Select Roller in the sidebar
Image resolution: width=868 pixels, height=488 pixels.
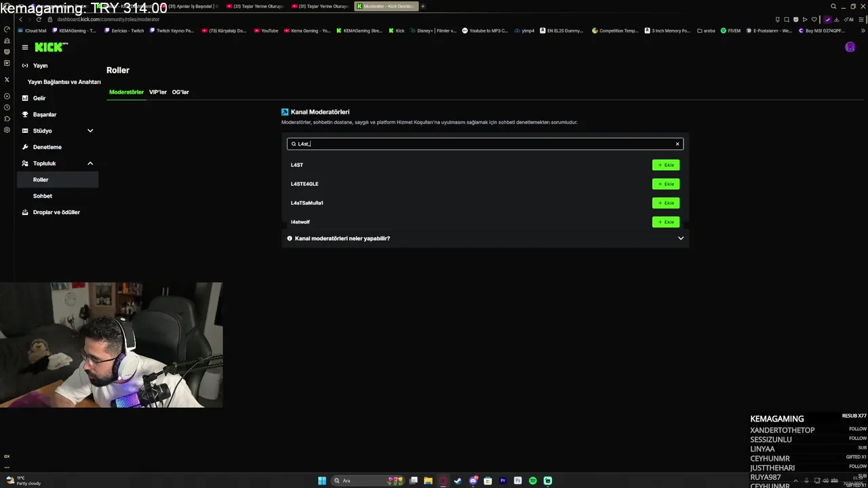[x=58, y=180]
